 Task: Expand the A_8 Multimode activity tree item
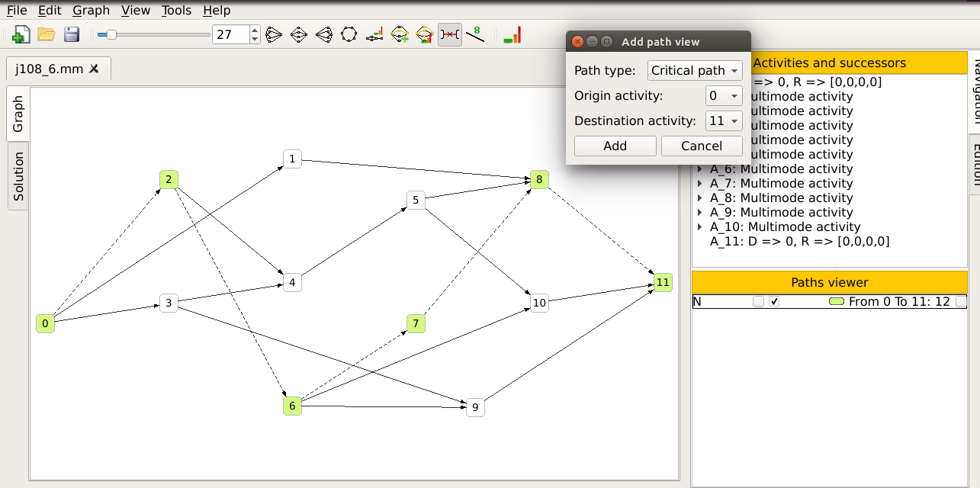700,198
